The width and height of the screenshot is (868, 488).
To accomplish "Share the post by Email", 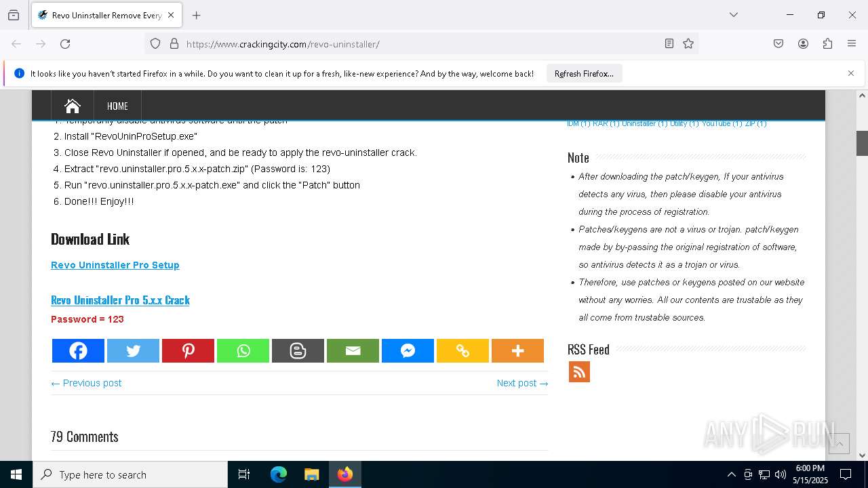I will pyautogui.click(x=353, y=350).
